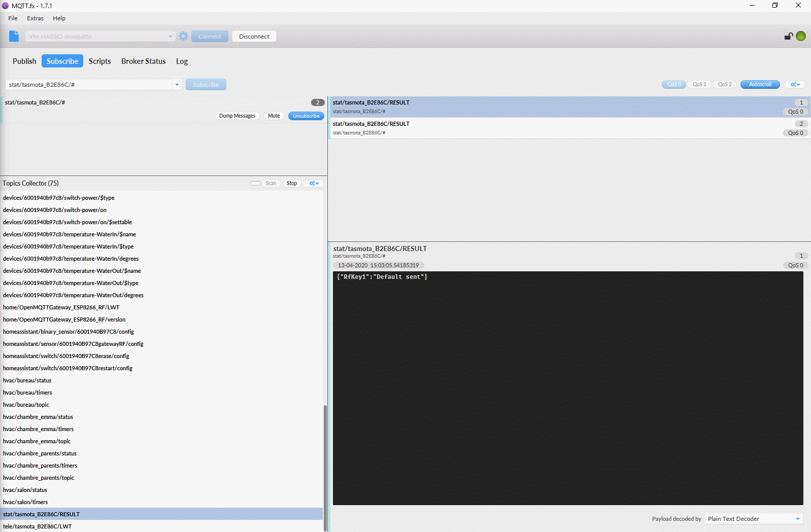Open Topics Collector settings gear menu
This screenshot has height=532, width=811.
[314, 184]
